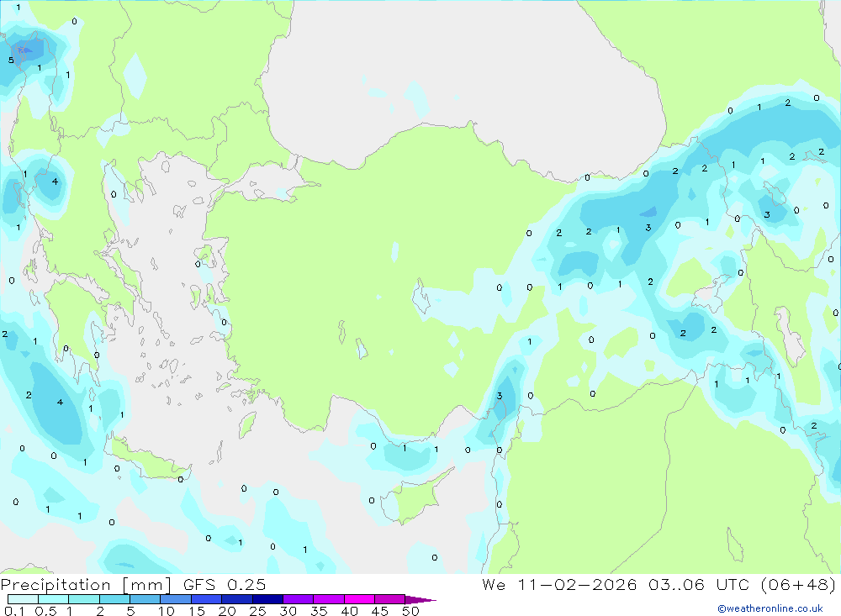Viewport: 841px width, 616px height.
Task: Click the "40" legend scale label
Action: [x=350, y=611]
